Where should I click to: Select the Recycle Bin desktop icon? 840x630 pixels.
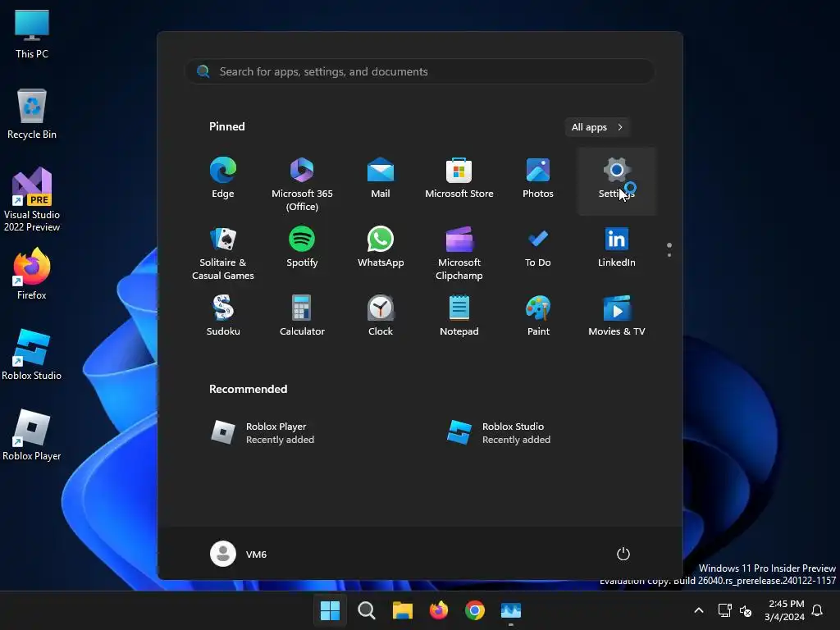coord(32,114)
